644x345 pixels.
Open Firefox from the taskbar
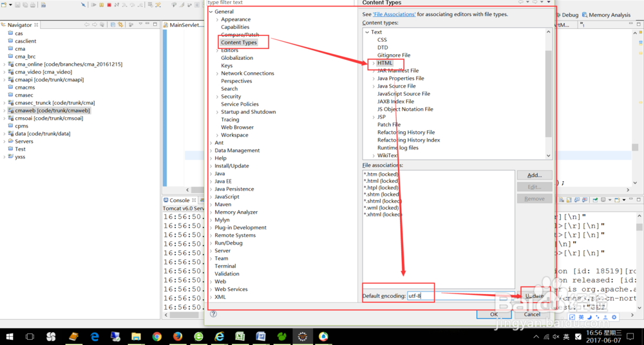point(178,337)
